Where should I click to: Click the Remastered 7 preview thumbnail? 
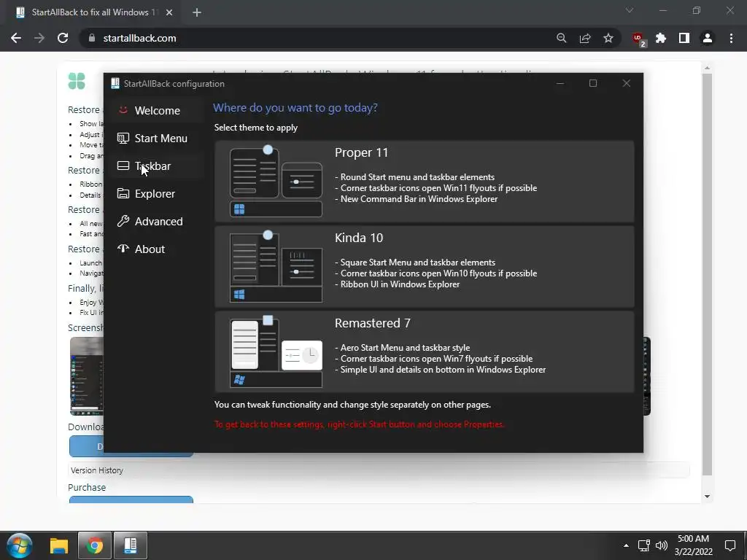pyautogui.click(x=276, y=351)
